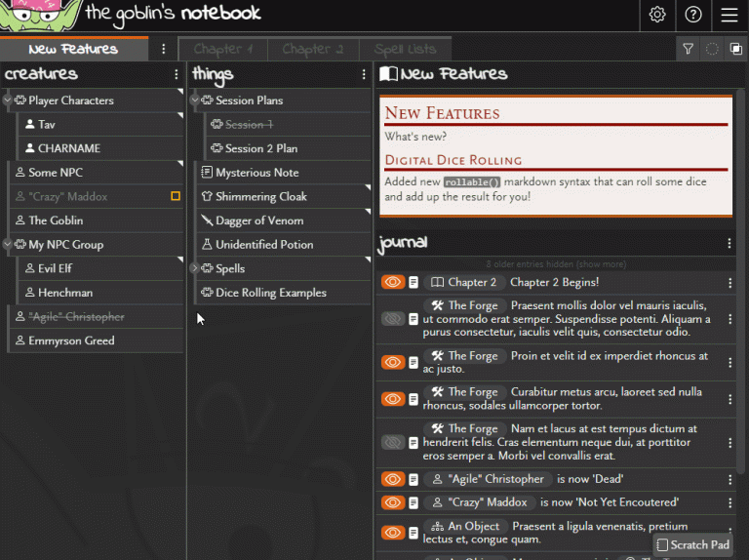Click 'show more' for older journal entries
749x560 pixels.
click(601, 264)
